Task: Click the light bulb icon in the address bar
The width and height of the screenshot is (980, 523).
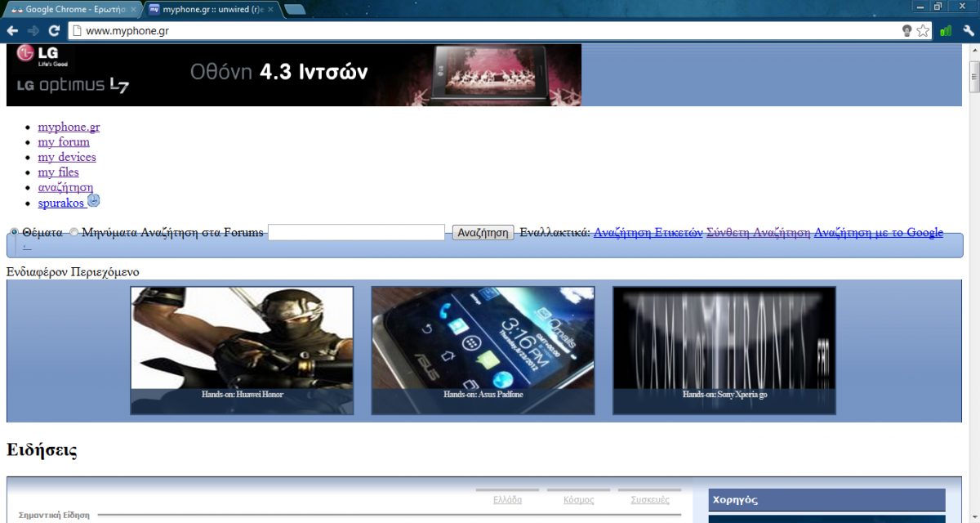Action: [x=906, y=30]
